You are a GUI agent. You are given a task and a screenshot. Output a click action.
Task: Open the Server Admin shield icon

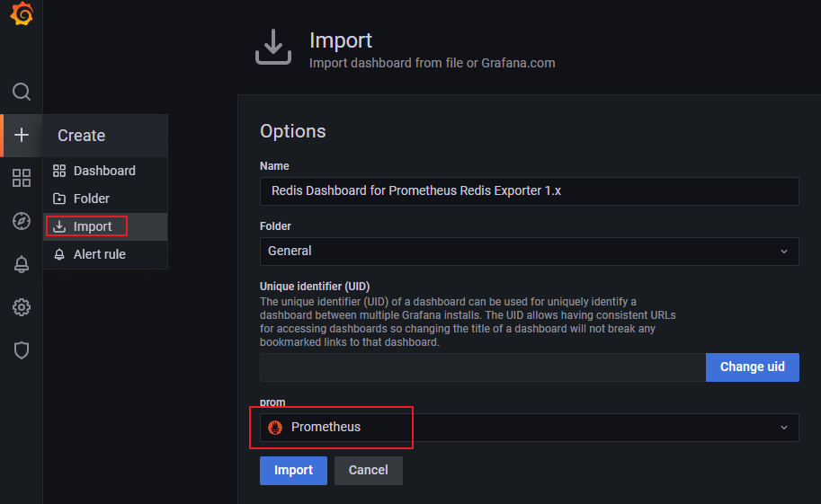point(22,350)
